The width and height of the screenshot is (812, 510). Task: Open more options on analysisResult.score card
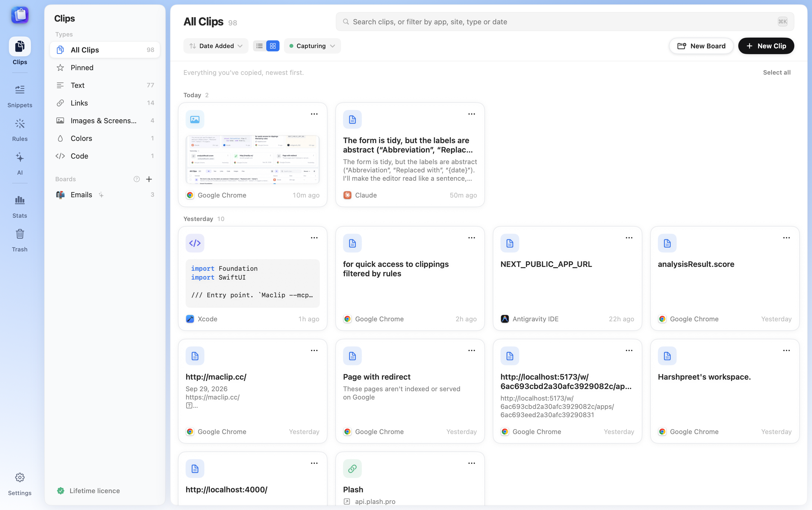pos(786,238)
